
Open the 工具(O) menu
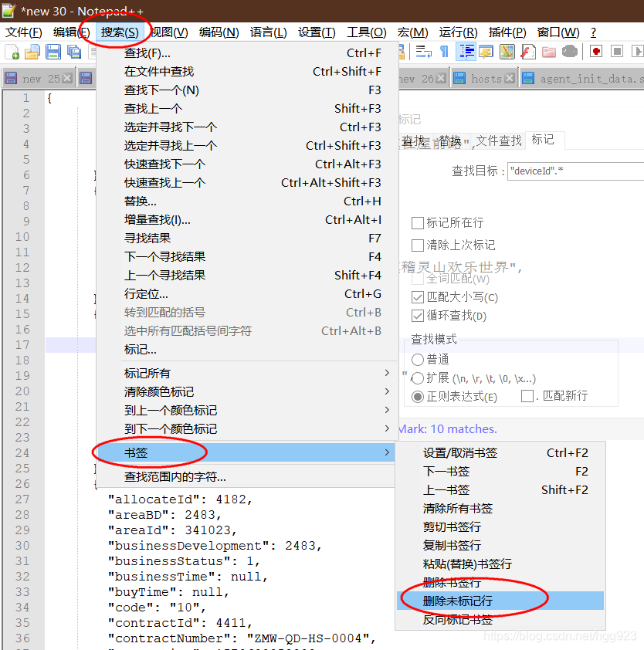[x=367, y=32]
